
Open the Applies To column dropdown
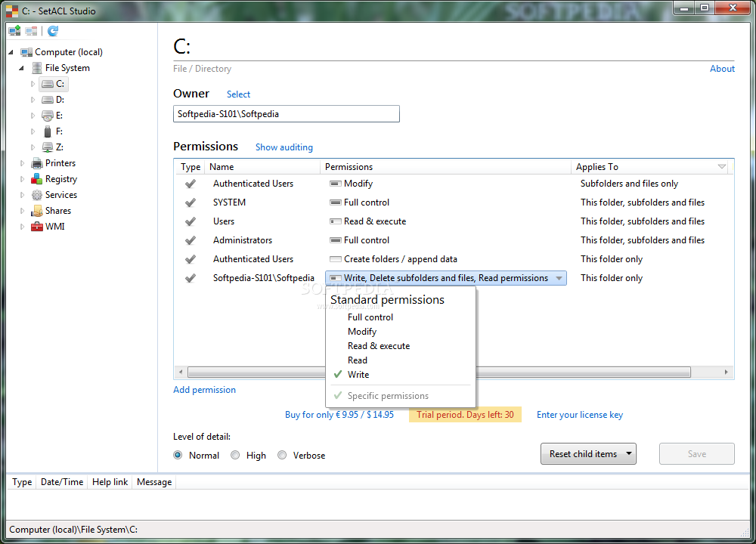(x=722, y=167)
